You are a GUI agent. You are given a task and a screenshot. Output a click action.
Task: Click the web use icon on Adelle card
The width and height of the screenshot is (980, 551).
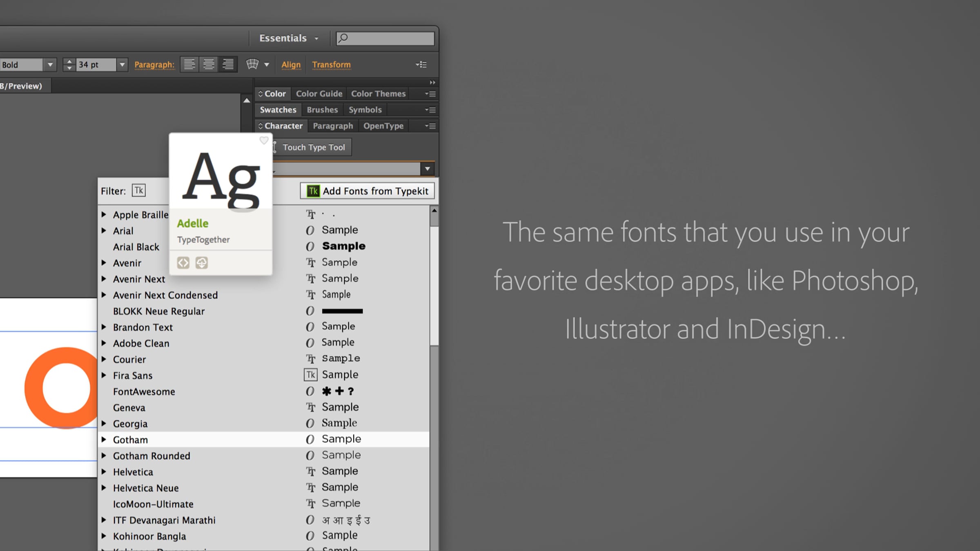tap(183, 263)
